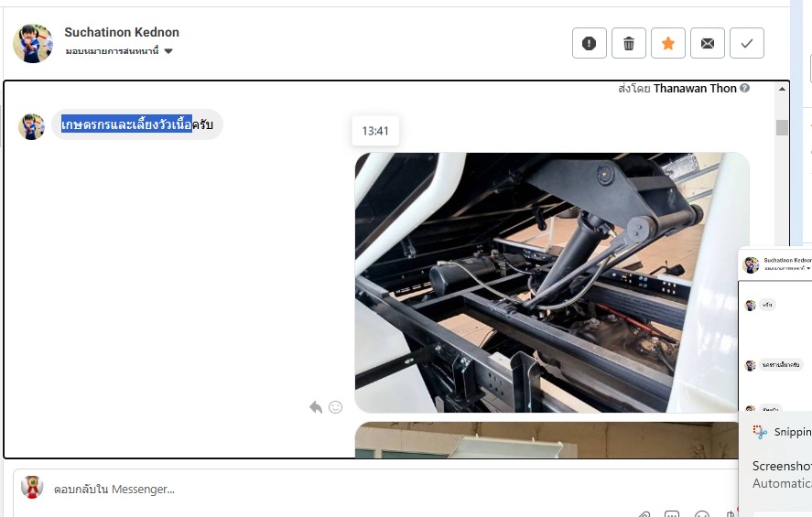The image size is (812, 517).
Task: Toggle the orange follow-up star
Action: tap(668, 43)
